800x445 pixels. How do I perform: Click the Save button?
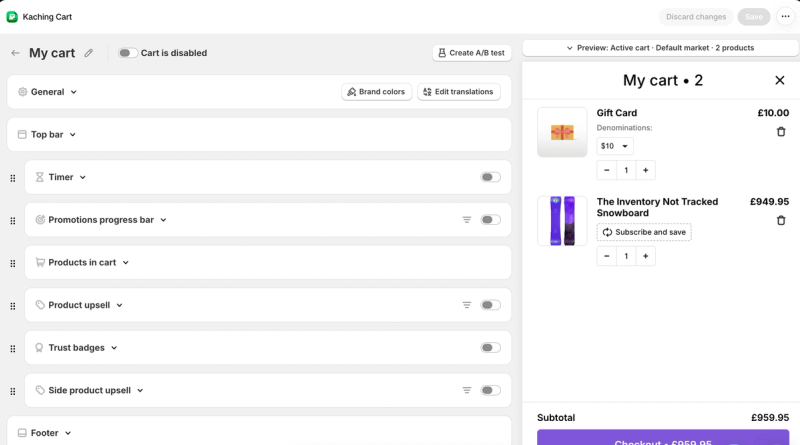pos(754,17)
